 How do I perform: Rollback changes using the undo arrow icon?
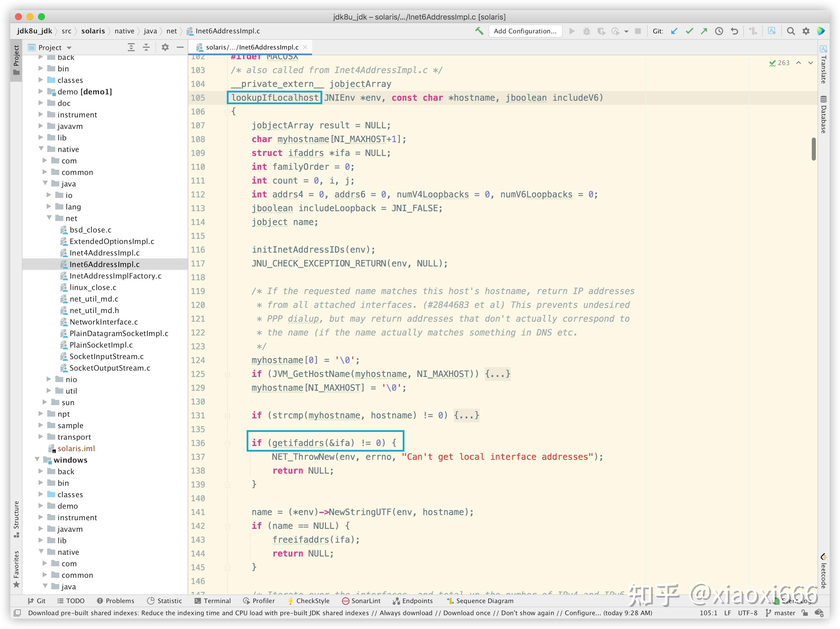coord(734,31)
